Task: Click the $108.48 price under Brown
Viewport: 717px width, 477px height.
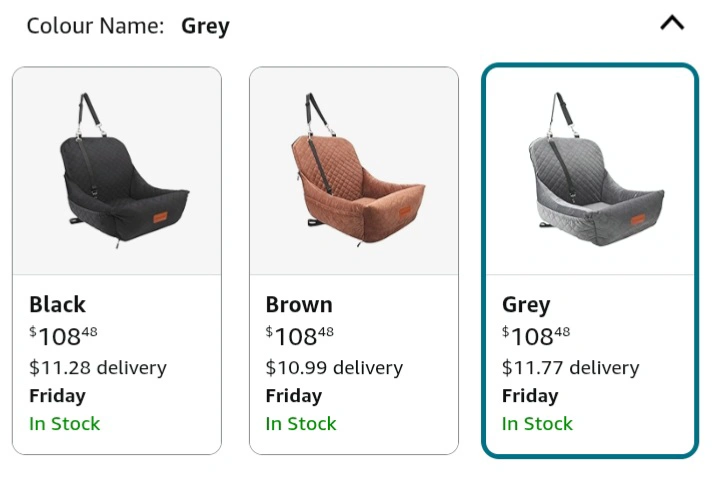Action: tap(299, 335)
